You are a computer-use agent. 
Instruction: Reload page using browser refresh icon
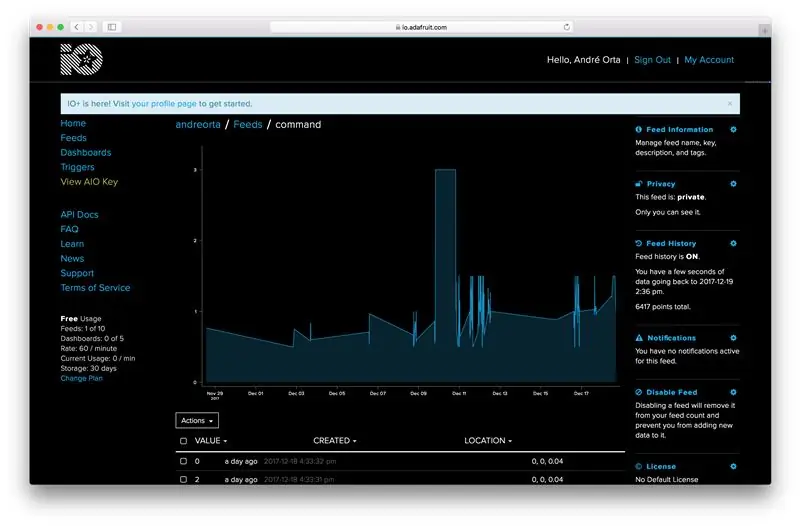(566, 27)
